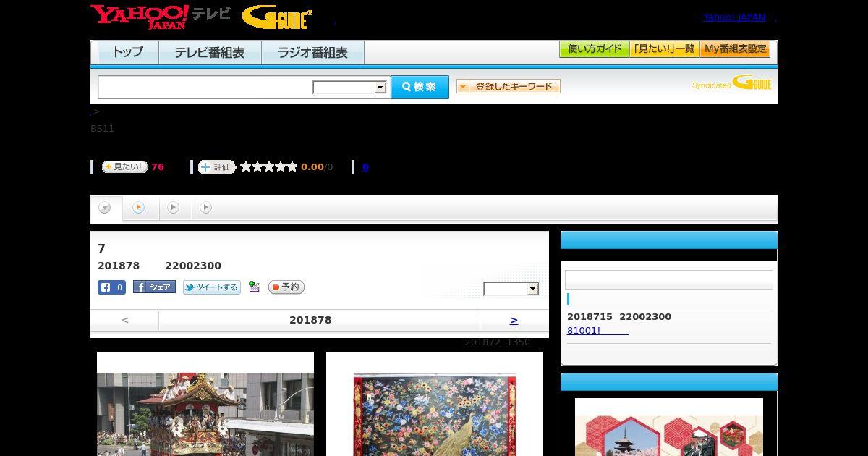The width and height of the screenshot is (868, 456).
Task: Switch to the ラジオ番組表 tab
Action: 312,52
